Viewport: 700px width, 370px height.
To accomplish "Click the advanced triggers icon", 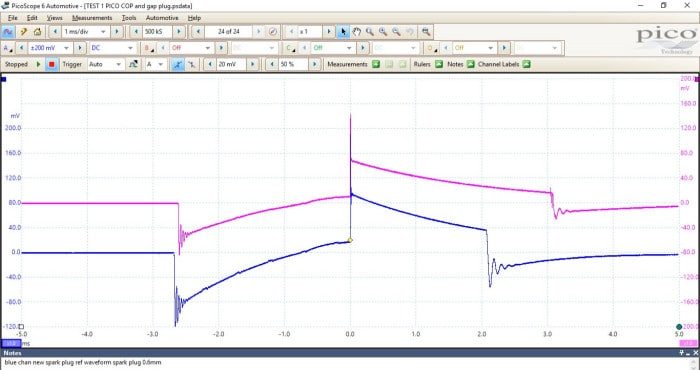I will pyautogui.click(x=133, y=64).
